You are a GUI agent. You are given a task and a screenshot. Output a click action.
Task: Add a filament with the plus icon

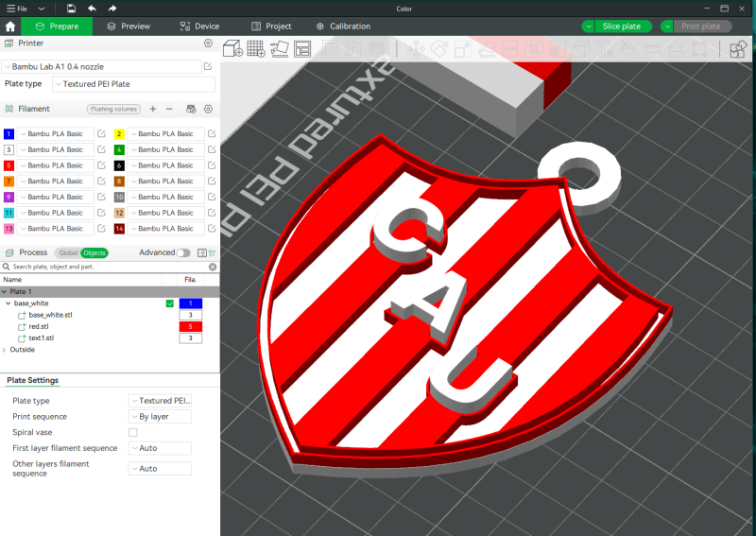[x=153, y=109]
